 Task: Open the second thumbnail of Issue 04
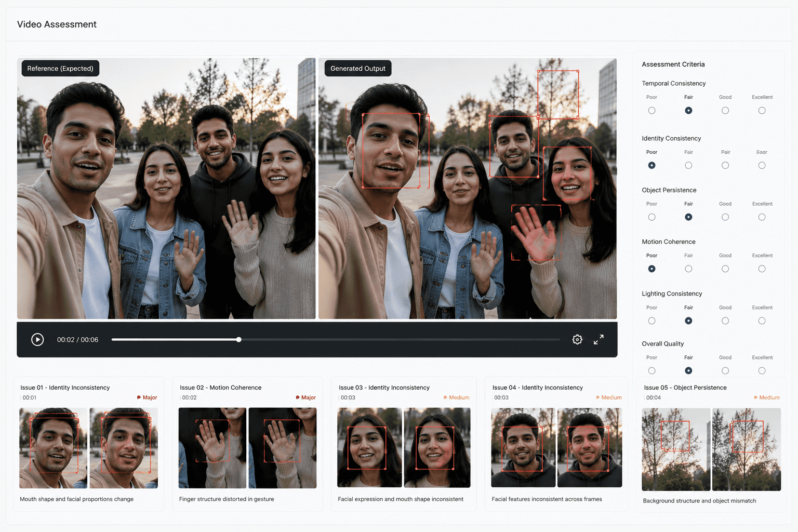[x=590, y=447]
